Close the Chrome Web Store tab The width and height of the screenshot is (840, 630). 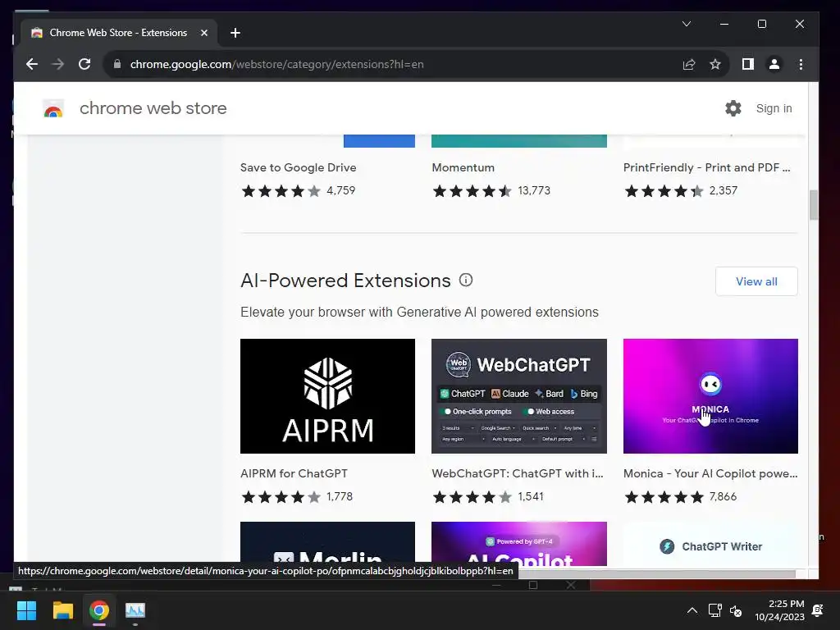204,33
